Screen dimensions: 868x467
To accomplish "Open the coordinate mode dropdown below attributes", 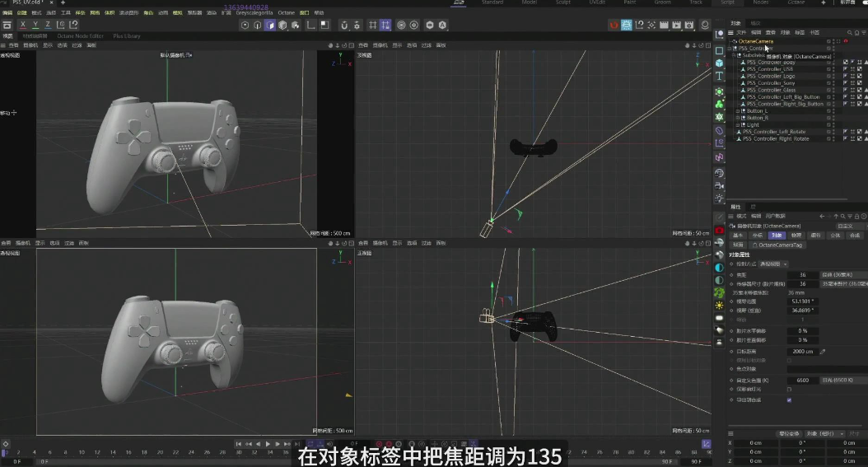I will [x=824, y=433].
